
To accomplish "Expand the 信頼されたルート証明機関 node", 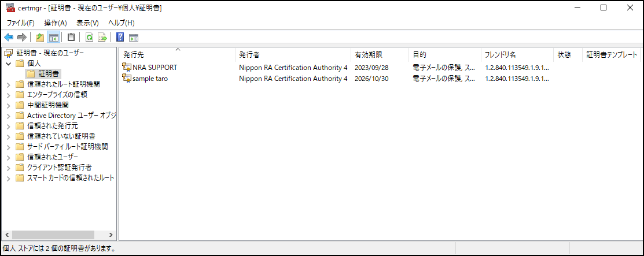I will coord(8,84).
